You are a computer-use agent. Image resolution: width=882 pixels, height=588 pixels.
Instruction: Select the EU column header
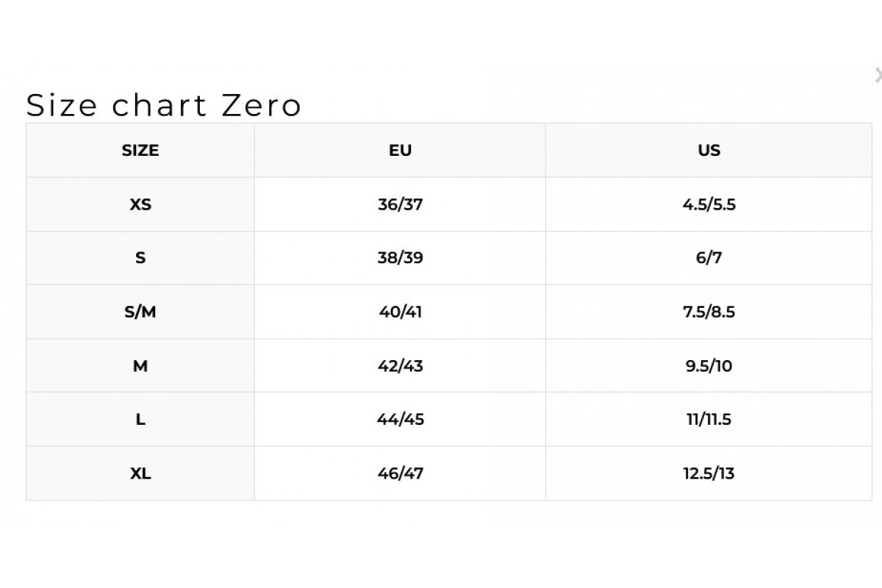coord(400,151)
